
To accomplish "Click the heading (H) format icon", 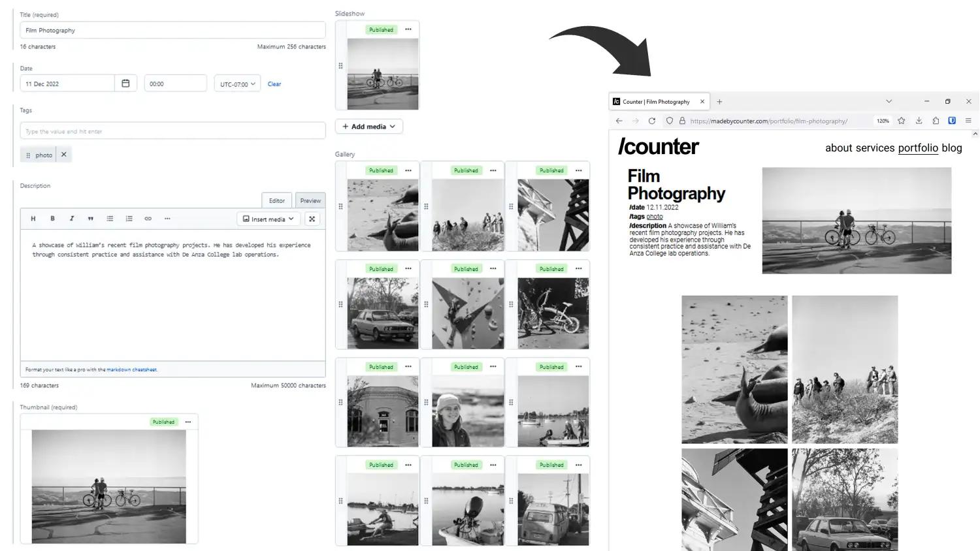I will tap(33, 219).
